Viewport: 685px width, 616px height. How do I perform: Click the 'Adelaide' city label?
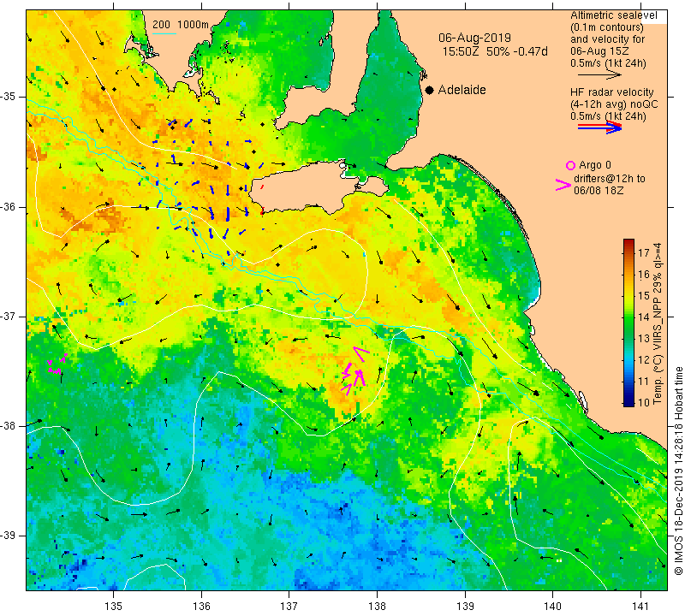point(462,90)
